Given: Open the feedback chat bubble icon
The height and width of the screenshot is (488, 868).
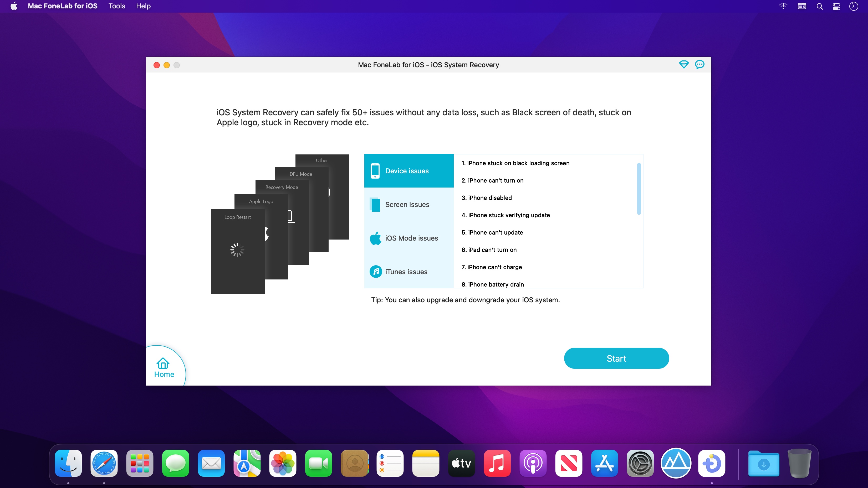Looking at the screenshot, I should point(699,64).
